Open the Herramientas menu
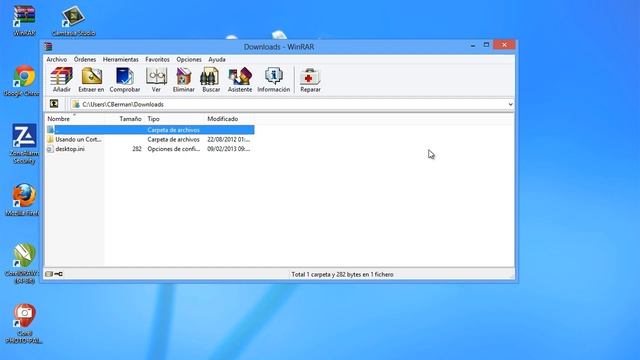 coord(121,59)
